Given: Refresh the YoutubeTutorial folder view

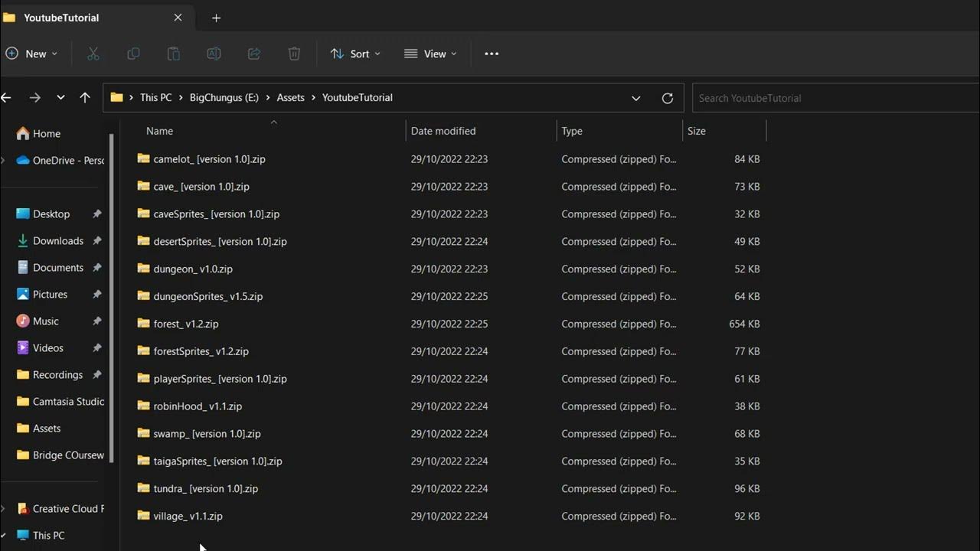Looking at the screenshot, I should pos(667,98).
